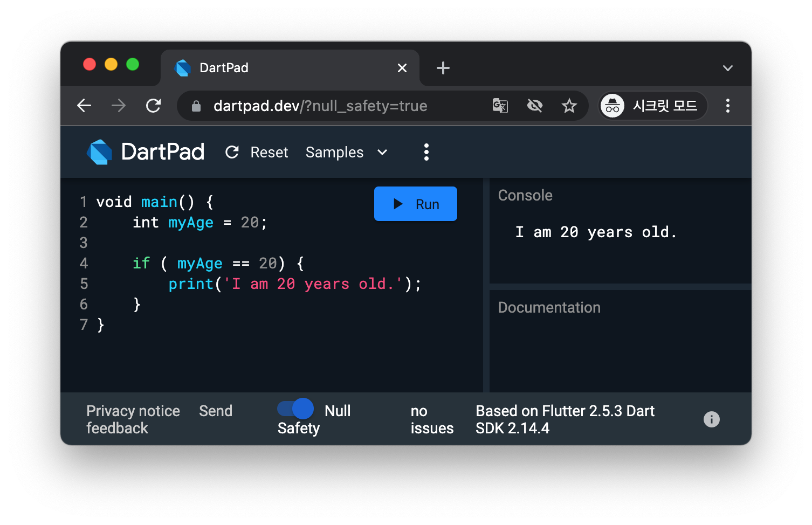The height and width of the screenshot is (525, 812).
Task: Open the Chrome three-dot menu
Action: [728, 106]
